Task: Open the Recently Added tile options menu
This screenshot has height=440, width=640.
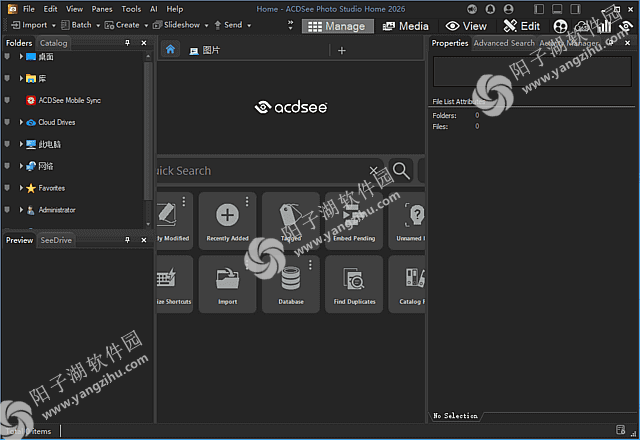Action: coord(247,201)
